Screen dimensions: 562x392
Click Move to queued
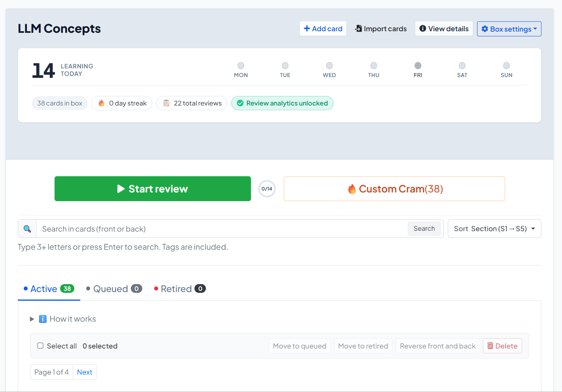click(300, 346)
